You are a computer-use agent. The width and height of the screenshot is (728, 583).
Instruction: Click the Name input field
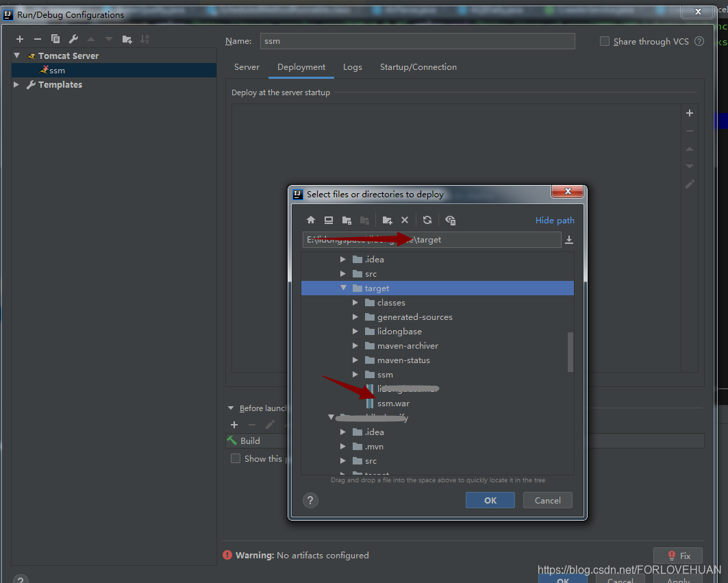point(417,41)
